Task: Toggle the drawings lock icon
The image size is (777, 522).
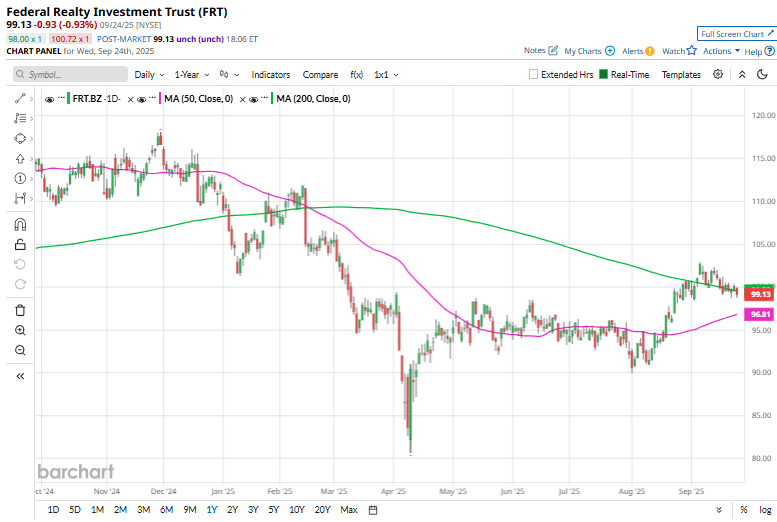Action: point(20,244)
